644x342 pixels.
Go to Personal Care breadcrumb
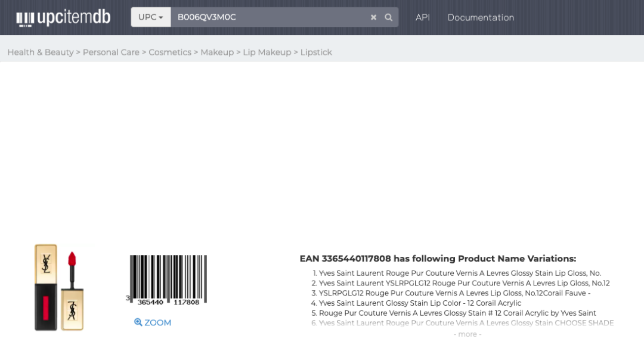pyautogui.click(x=111, y=52)
